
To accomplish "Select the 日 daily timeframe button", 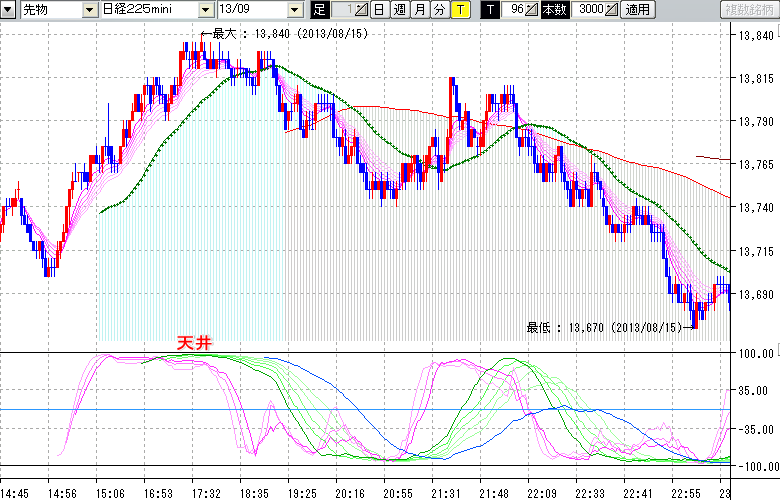I will tap(378, 10).
